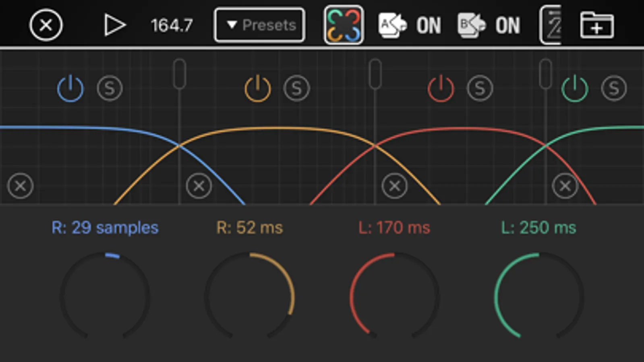Remove the blue band with its X
The height and width of the screenshot is (362, 644).
coord(20,186)
